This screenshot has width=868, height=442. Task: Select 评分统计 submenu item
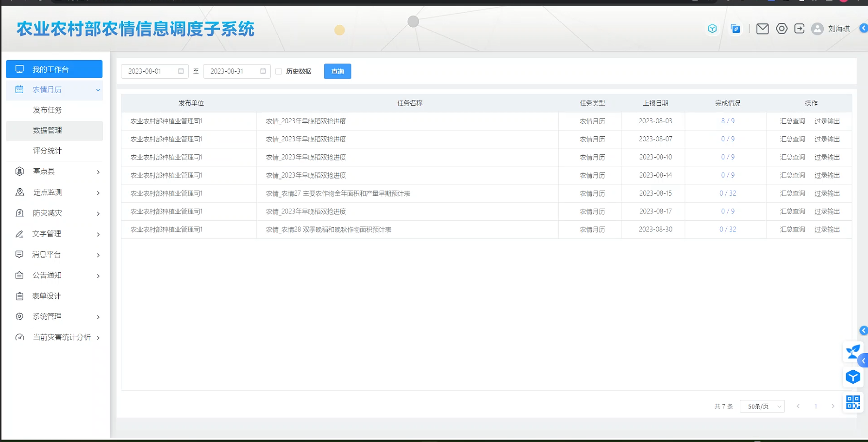54,151
